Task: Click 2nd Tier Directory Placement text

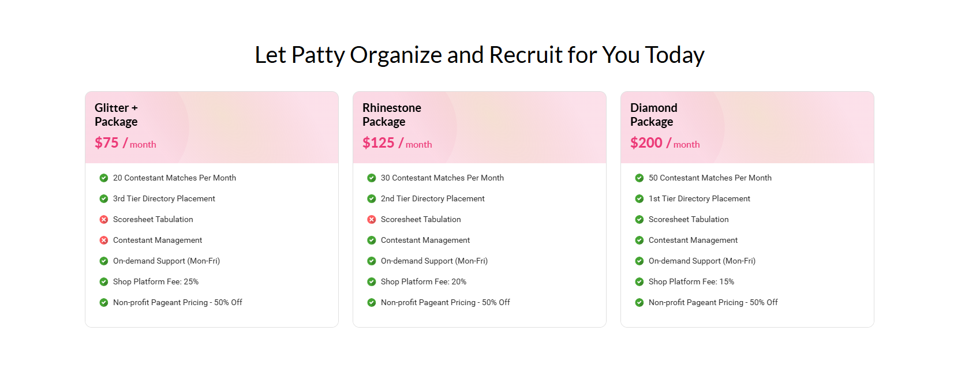Action: (432, 198)
